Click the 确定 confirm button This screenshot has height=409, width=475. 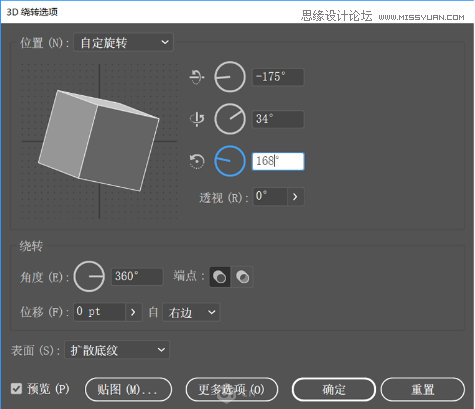334,389
